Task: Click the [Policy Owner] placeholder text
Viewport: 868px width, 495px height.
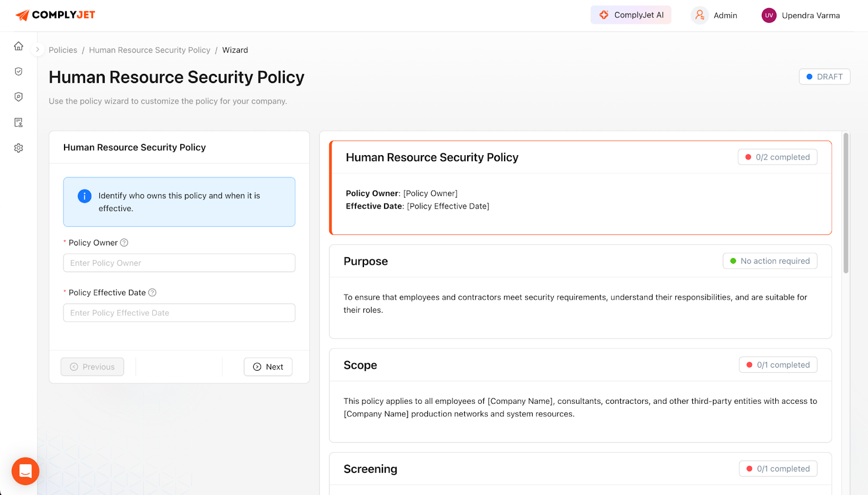Action: pos(430,193)
